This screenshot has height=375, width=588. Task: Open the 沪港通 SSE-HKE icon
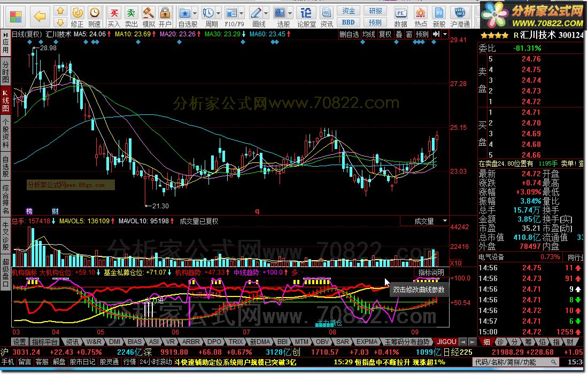(460, 17)
